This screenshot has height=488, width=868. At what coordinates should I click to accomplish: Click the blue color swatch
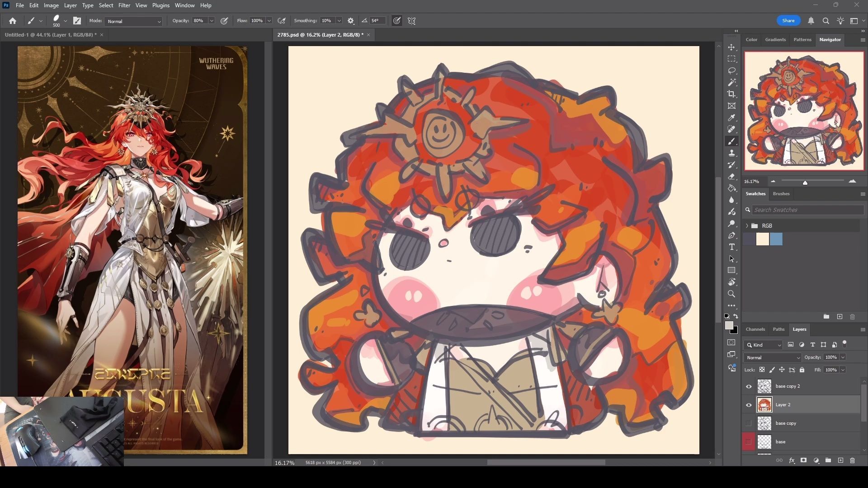[776, 239]
